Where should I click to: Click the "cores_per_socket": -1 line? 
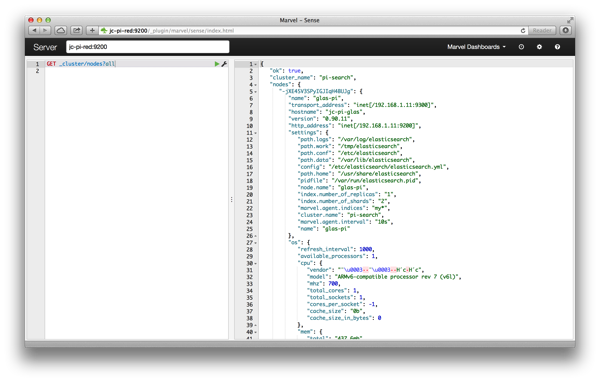tap(342, 305)
